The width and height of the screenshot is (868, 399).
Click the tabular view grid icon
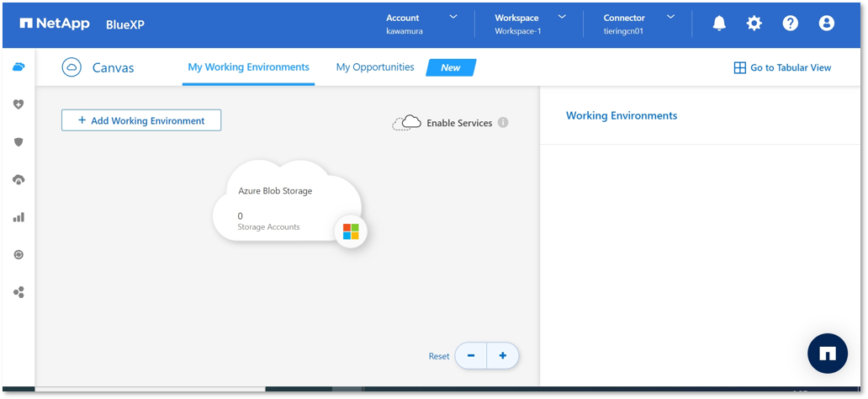point(739,67)
